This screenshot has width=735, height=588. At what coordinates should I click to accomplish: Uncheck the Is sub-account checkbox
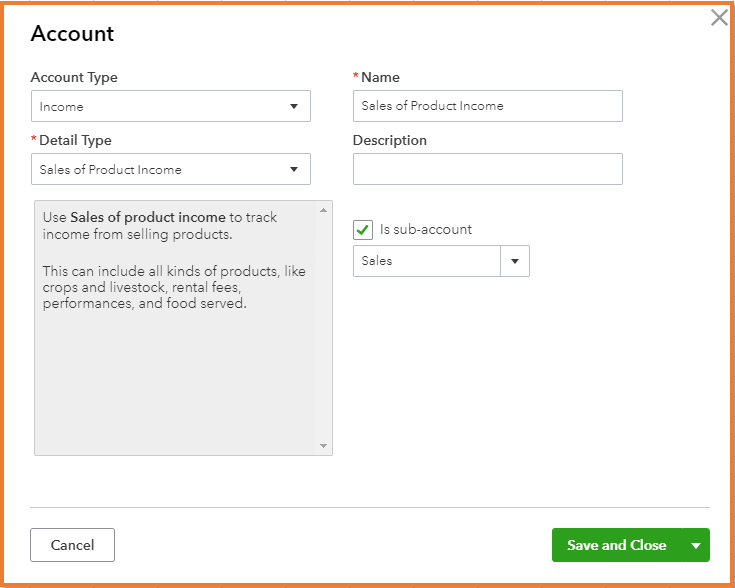[x=363, y=230]
